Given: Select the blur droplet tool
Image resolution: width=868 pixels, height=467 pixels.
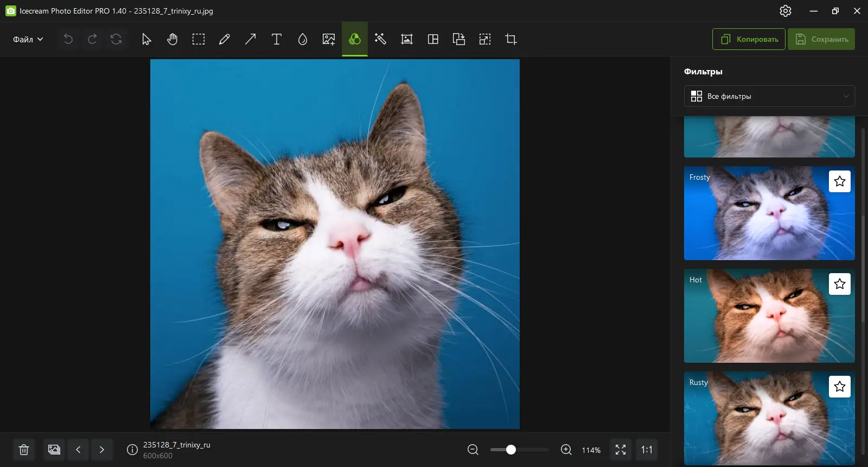Looking at the screenshot, I should [x=303, y=39].
